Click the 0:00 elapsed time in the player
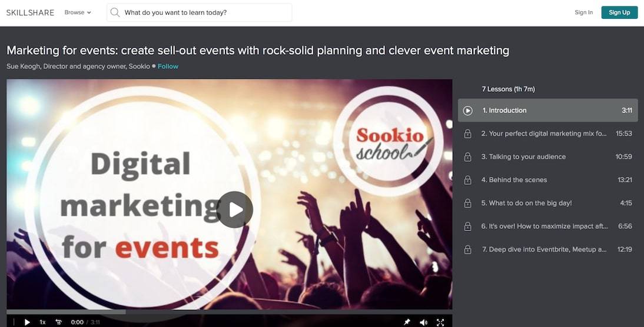The width and height of the screenshot is (644, 327). (x=77, y=322)
